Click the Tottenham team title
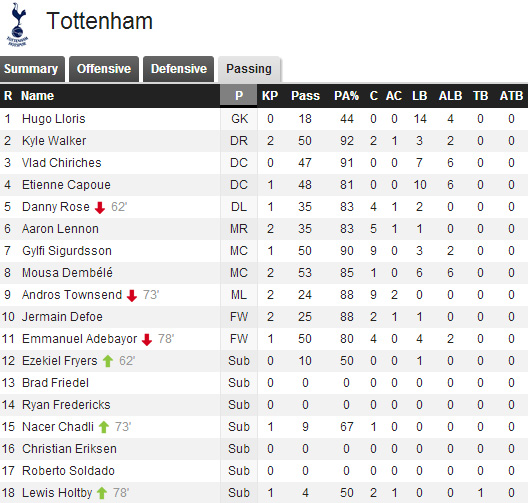This screenshot has height=503, width=528. [x=100, y=21]
